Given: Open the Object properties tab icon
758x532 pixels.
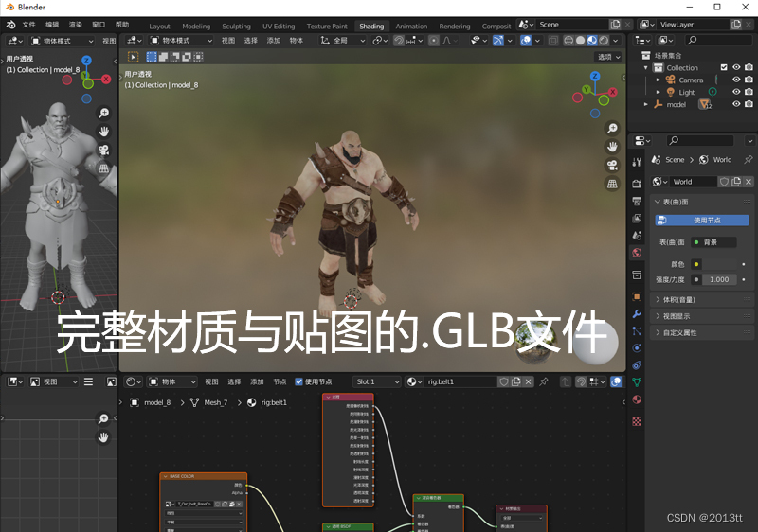Looking at the screenshot, I should [x=637, y=296].
